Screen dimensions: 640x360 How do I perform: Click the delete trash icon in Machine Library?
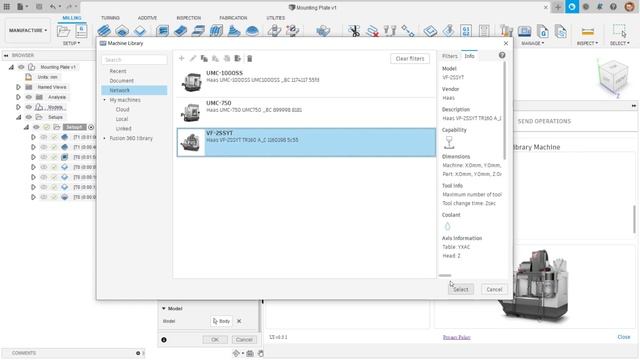click(x=249, y=58)
